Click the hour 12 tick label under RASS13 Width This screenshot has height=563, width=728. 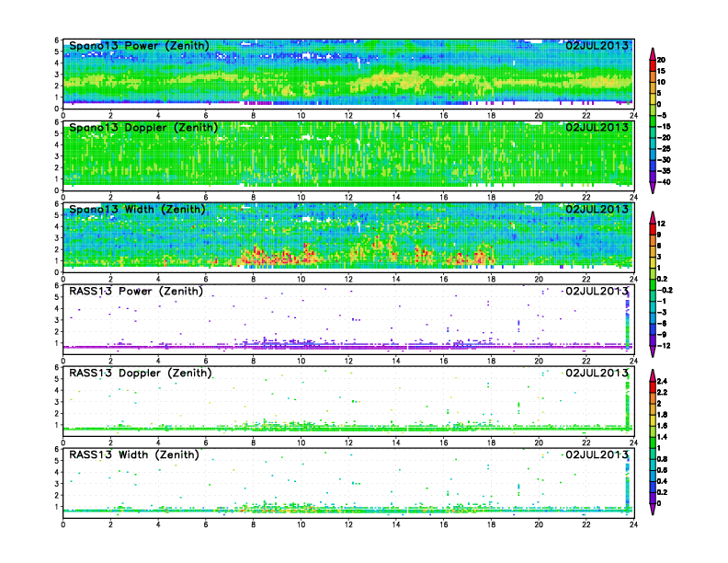pyautogui.click(x=348, y=525)
